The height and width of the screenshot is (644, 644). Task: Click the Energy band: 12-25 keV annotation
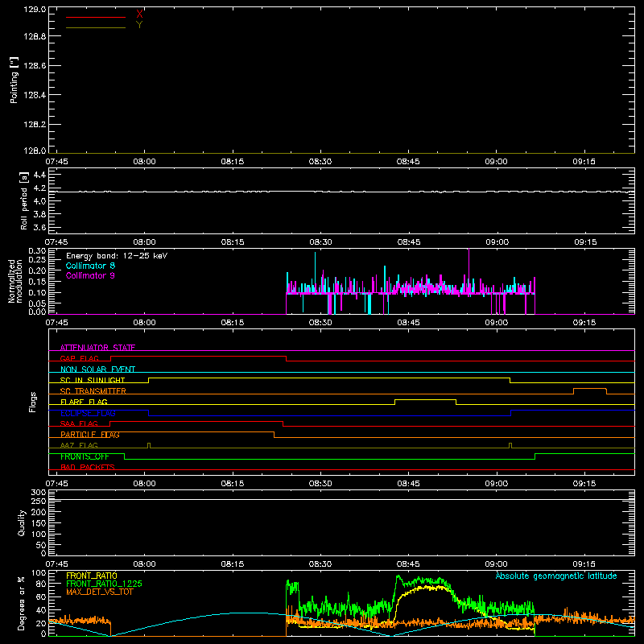117,256
